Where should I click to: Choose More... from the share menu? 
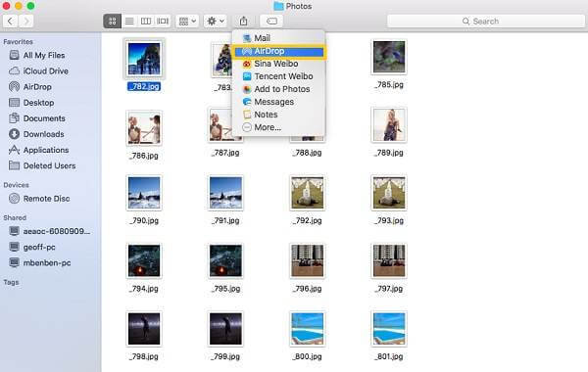(x=278, y=127)
